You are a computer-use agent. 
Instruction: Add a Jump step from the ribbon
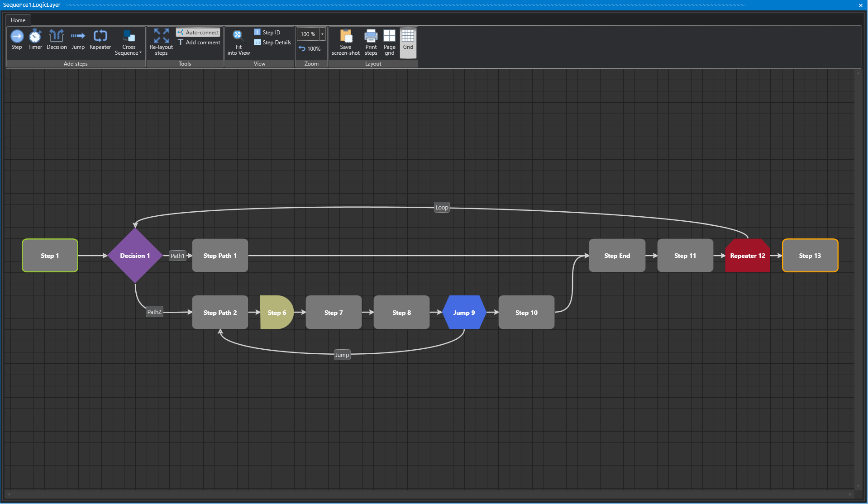pyautogui.click(x=78, y=40)
